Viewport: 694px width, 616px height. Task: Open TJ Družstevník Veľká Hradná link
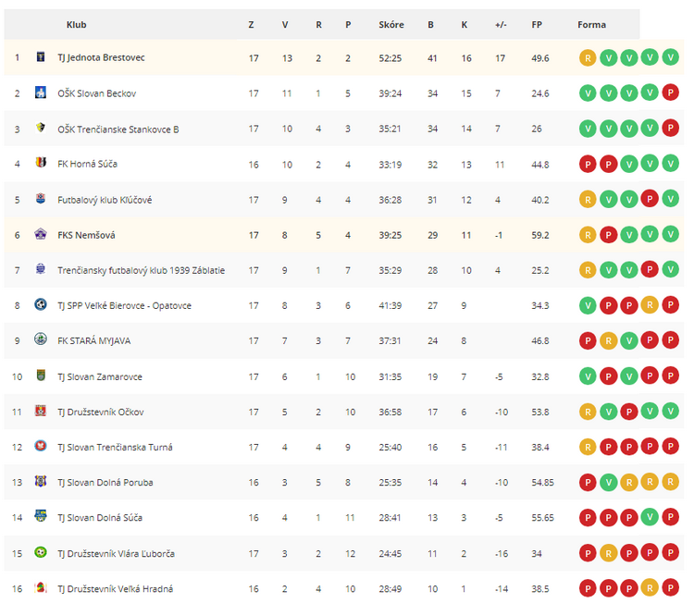tap(115, 589)
